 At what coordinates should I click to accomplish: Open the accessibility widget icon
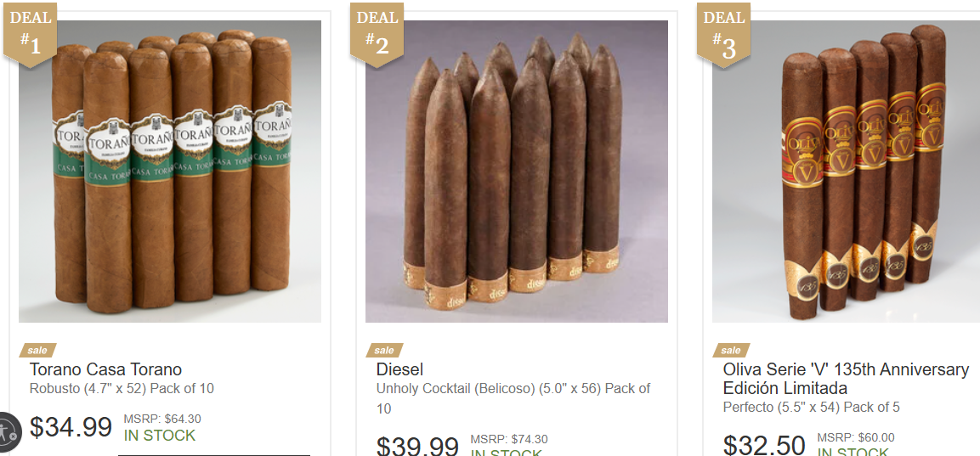[x=8, y=431]
